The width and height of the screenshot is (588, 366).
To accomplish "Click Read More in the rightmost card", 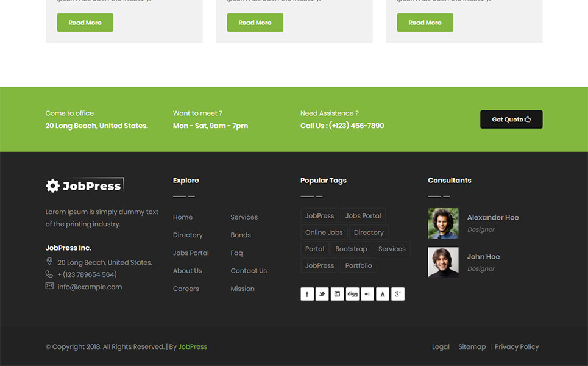I will [x=425, y=23].
